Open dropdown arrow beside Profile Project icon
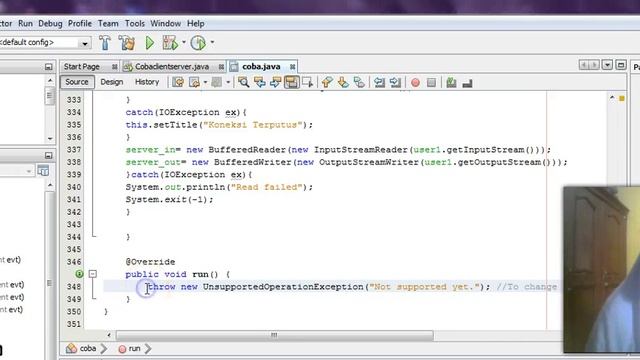Viewport: 640px width, 360px height. click(x=212, y=42)
